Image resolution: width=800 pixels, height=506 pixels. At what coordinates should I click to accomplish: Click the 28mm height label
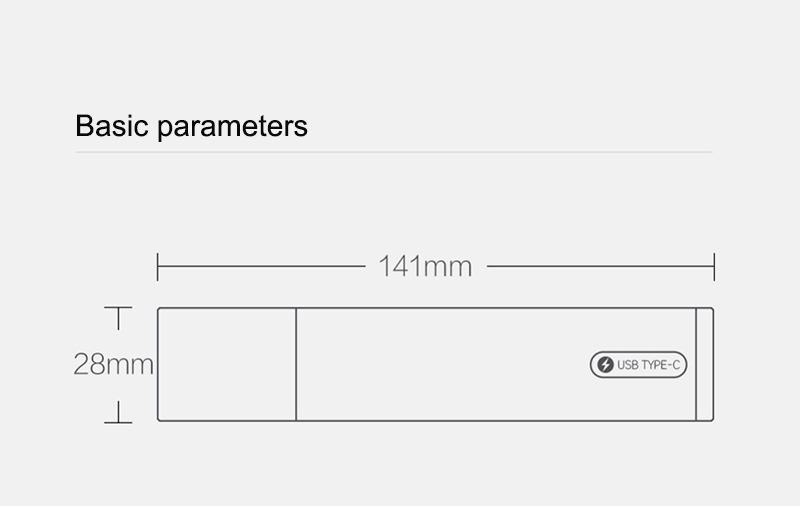click(113, 364)
